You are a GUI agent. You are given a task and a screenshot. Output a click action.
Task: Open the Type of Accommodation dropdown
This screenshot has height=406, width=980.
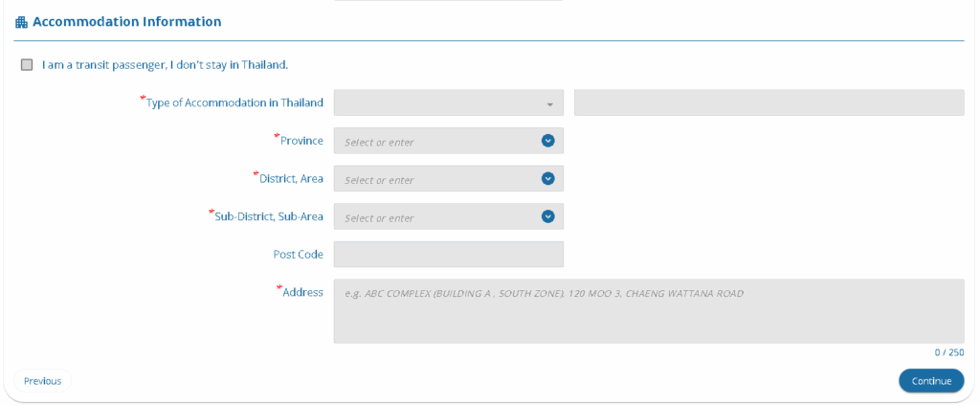[440, 103]
